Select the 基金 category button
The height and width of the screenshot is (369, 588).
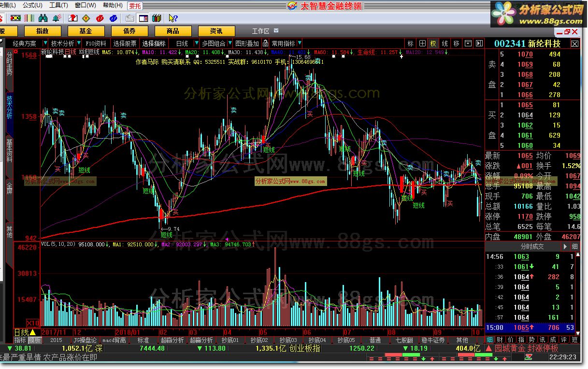coord(86,31)
